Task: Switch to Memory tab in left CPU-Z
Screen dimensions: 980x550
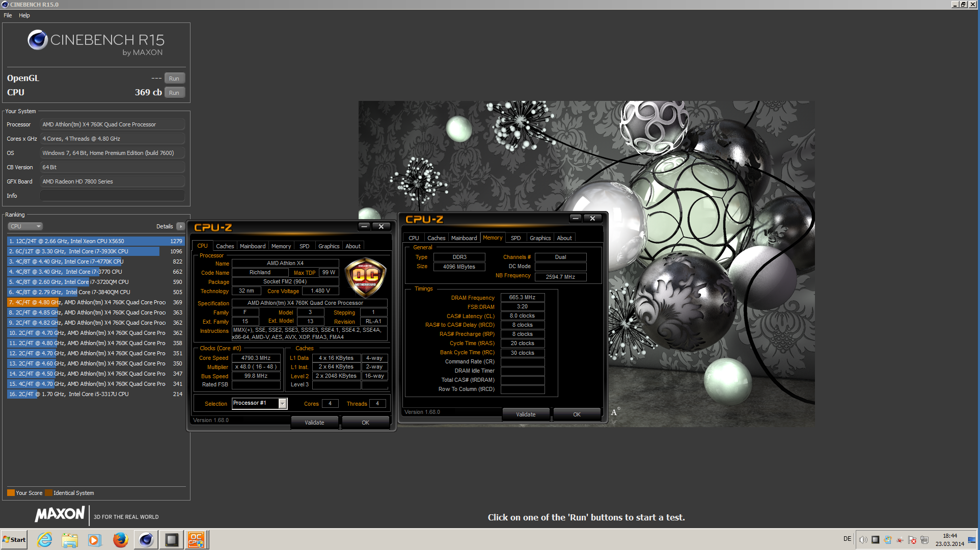Action: click(x=281, y=246)
